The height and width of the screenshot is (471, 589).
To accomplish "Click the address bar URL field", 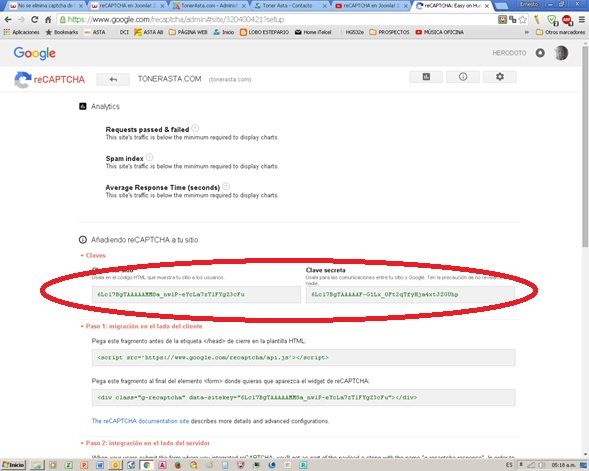I will [x=278, y=20].
